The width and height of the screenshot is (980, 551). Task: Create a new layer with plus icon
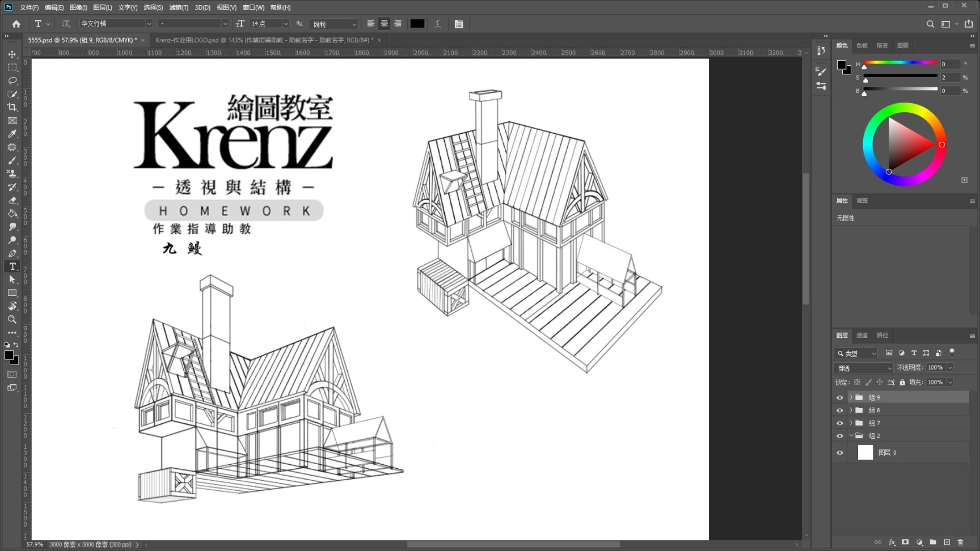[947, 542]
